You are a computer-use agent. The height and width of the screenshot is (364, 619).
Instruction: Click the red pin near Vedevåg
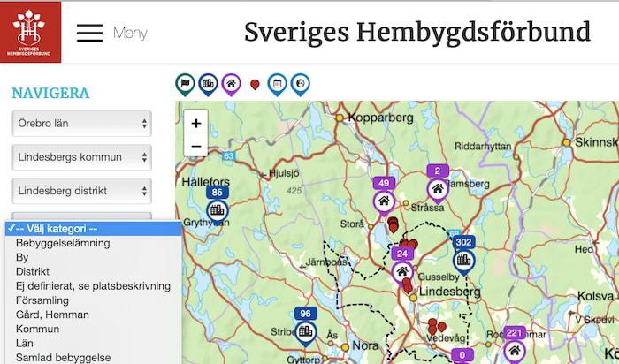(442, 327)
